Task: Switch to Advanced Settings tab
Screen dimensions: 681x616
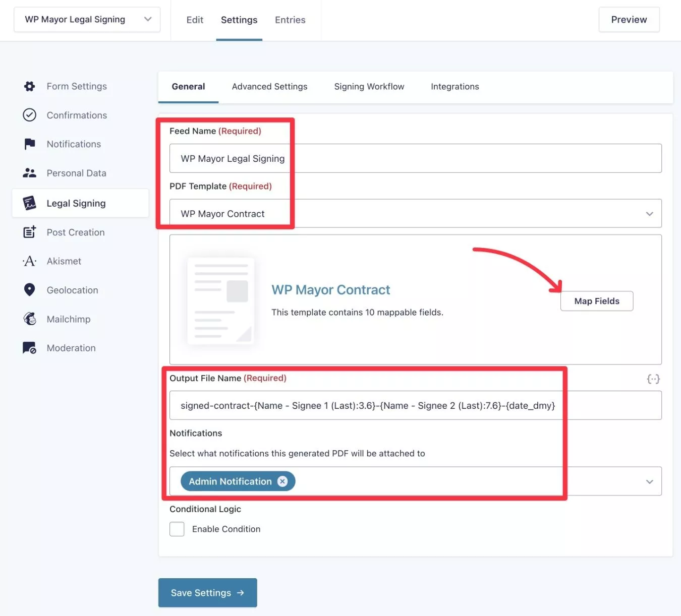Action: [x=269, y=87]
